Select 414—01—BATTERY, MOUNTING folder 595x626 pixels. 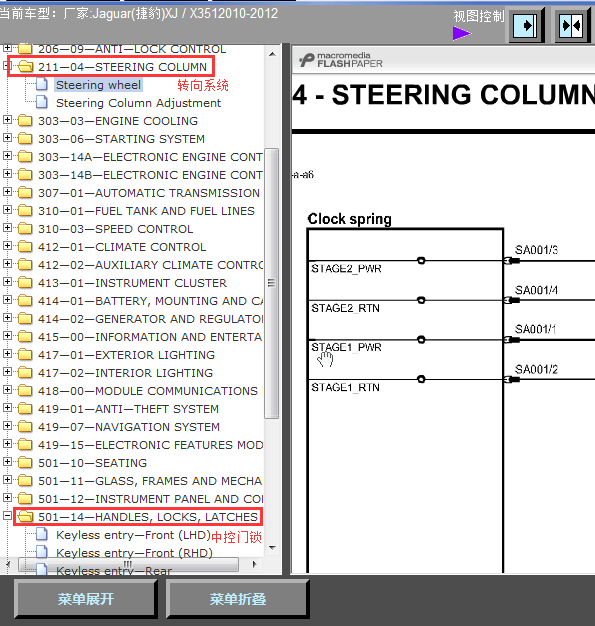pyautogui.click(x=150, y=301)
